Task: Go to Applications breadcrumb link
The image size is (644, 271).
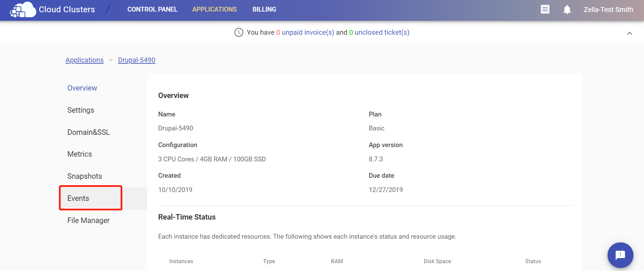Action: [x=85, y=60]
